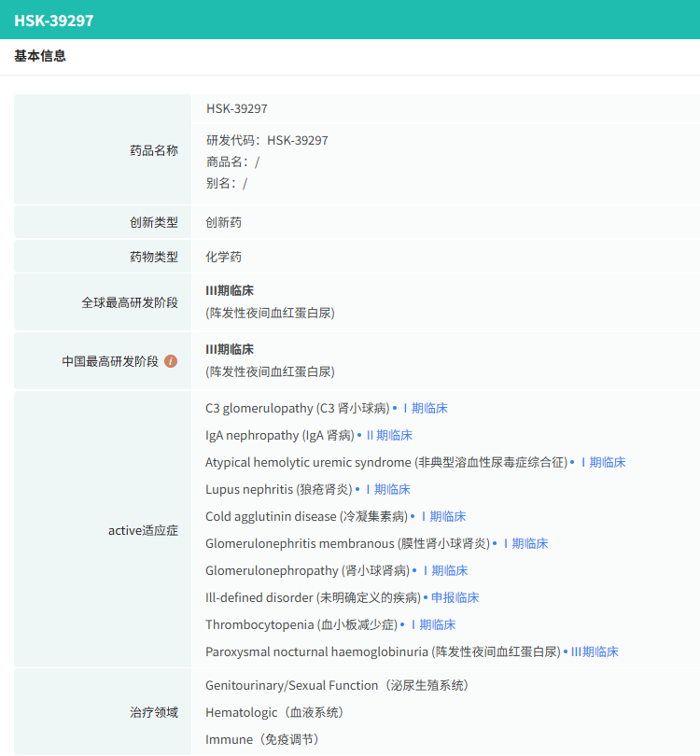Click the info icon beside 中国最高研发阶段
This screenshot has width=700, height=756.
171,361
